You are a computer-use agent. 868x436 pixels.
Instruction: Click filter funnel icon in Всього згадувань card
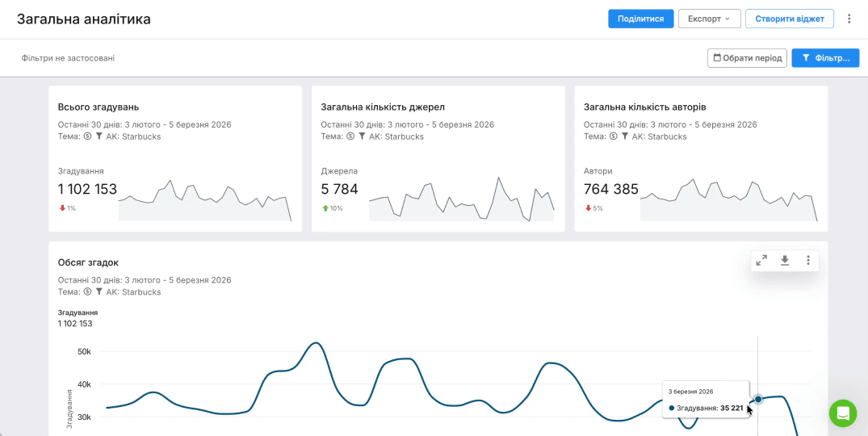(99, 136)
